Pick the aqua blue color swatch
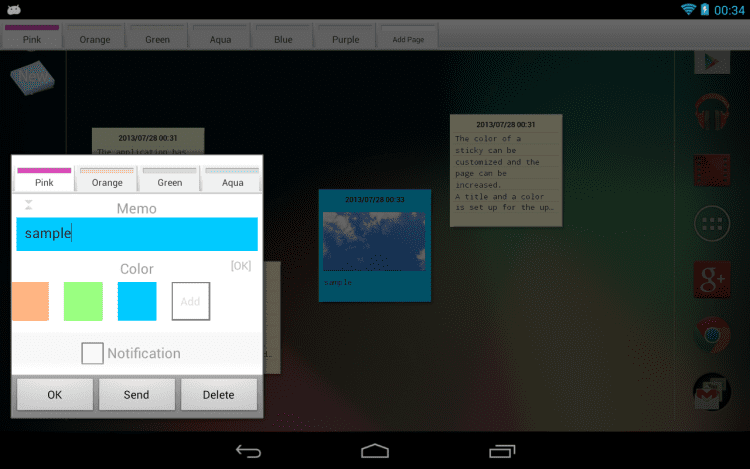Screen dimensions: 750x469 137,301
